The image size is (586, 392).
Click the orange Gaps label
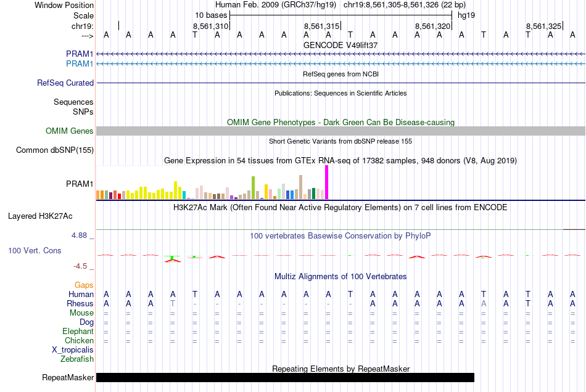click(x=84, y=285)
